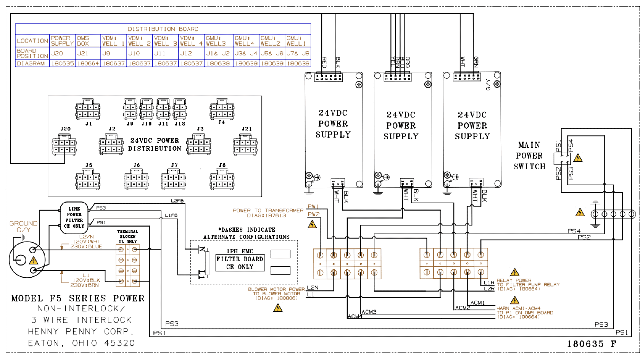Viewport: 644px width, 358px height.
Task: Click the J1 connector symbol
Action: point(88,109)
